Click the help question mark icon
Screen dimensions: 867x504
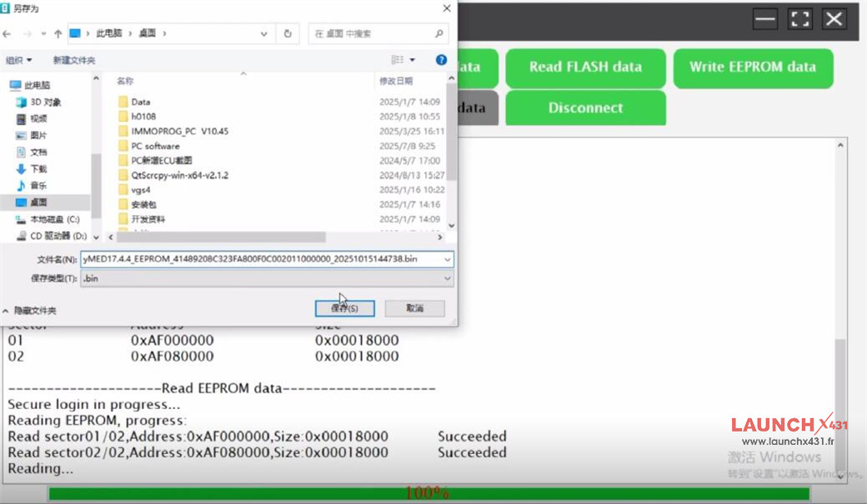coord(441,59)
